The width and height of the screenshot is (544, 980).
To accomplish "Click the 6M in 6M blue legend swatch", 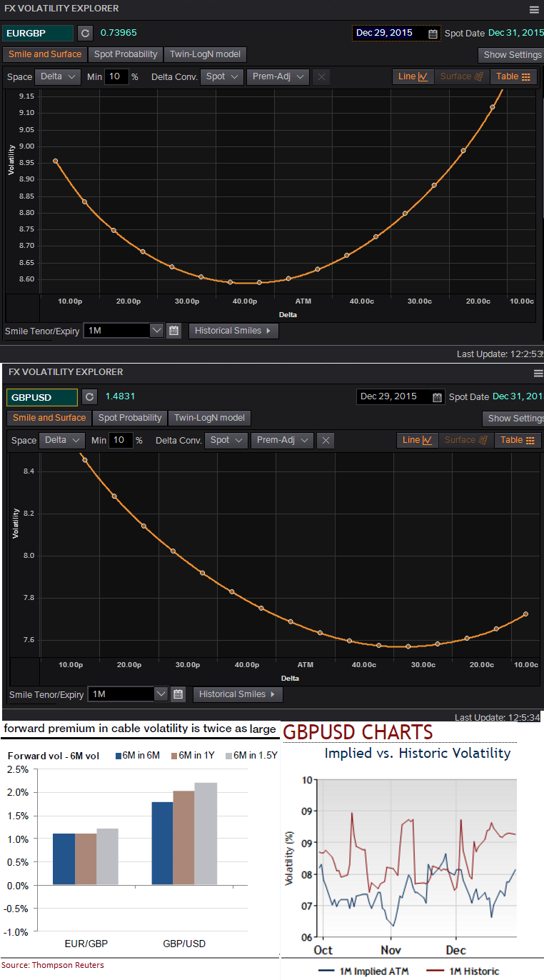I will 119,756.
